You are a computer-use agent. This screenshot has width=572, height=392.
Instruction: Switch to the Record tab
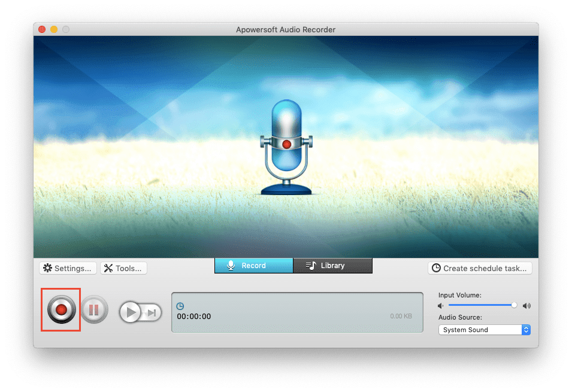tap(254, 265)
